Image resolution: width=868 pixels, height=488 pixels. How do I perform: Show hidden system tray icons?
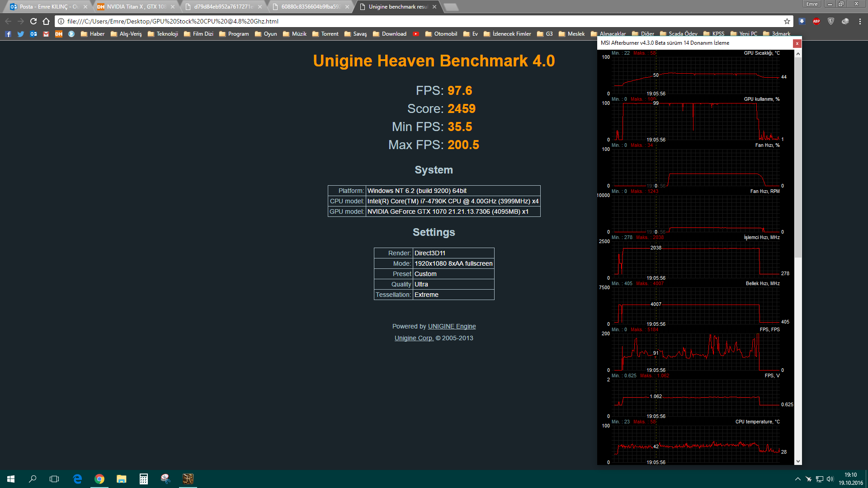pyautogui.click(x=797, y=479)
